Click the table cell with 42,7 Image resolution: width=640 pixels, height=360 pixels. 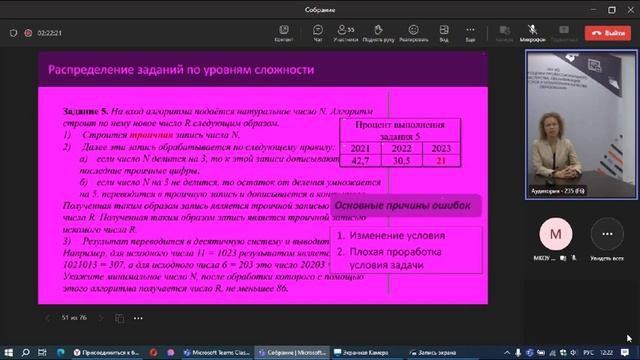click(360, 161)
